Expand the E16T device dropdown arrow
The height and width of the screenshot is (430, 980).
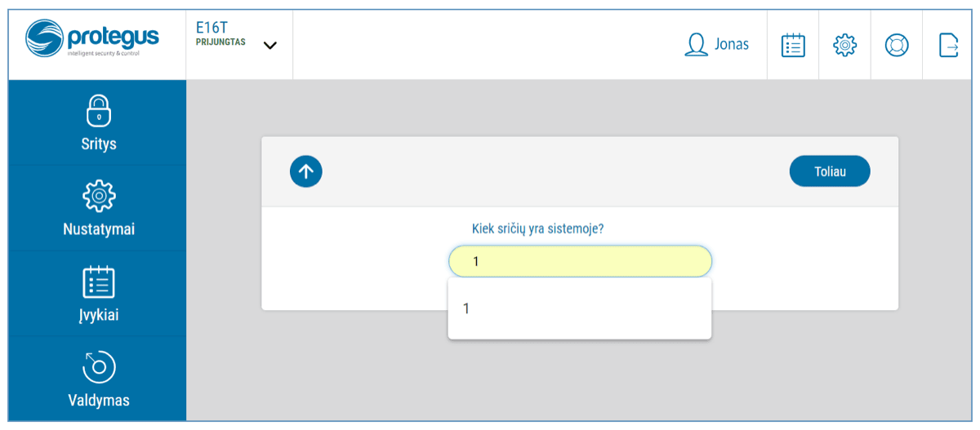269,46
